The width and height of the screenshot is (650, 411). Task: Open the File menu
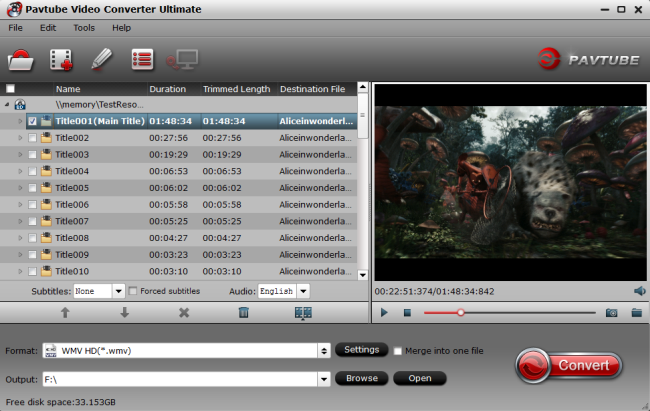(x=15, y=28)
